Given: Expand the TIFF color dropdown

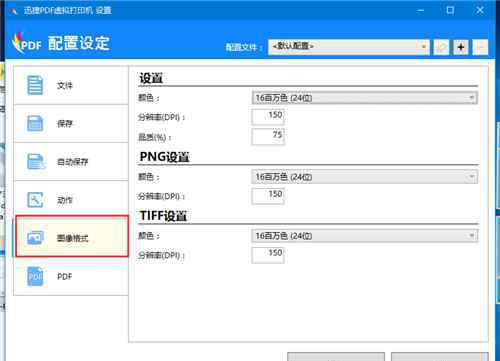Looking at the screenshot, I should coord(365,236).
